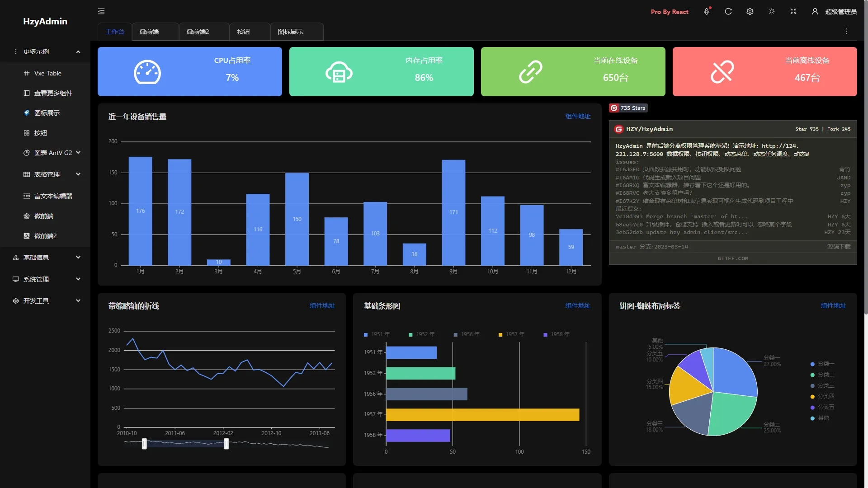Viewport: 868px width, 488px height.
Task: Click the 组件地址 link in bar chart
Action: pos(577,306)
